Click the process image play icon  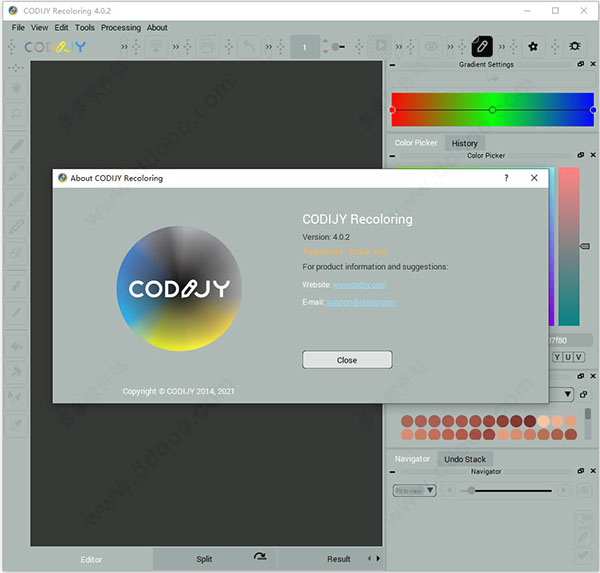[x=380, y=47]
